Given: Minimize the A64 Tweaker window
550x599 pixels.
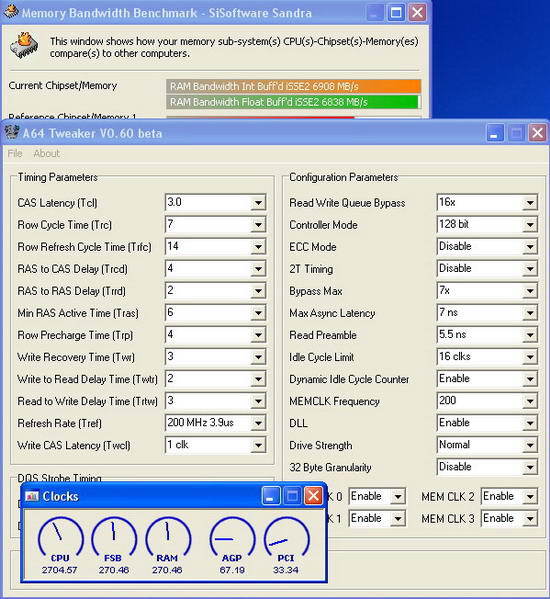Looking at the screenshot, I should pos(495,133).
